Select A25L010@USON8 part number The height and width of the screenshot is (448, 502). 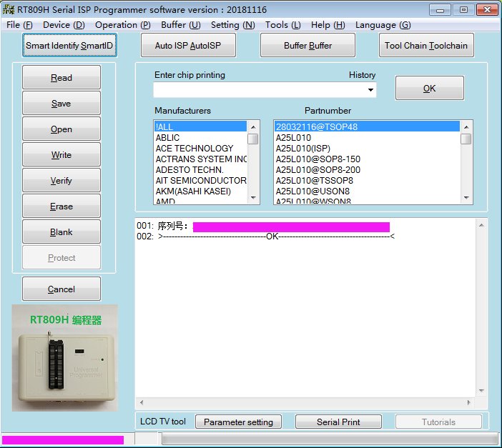pos(367,191)
